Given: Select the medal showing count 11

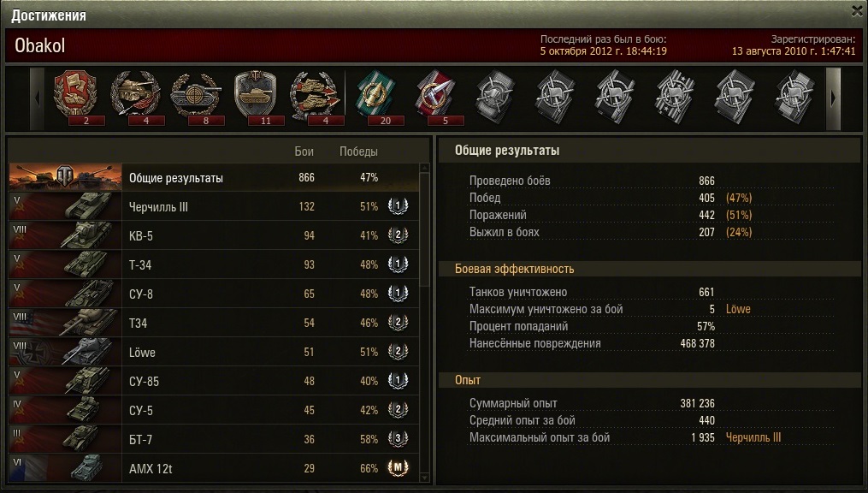Looking at the screenshot, I should 255,95.
